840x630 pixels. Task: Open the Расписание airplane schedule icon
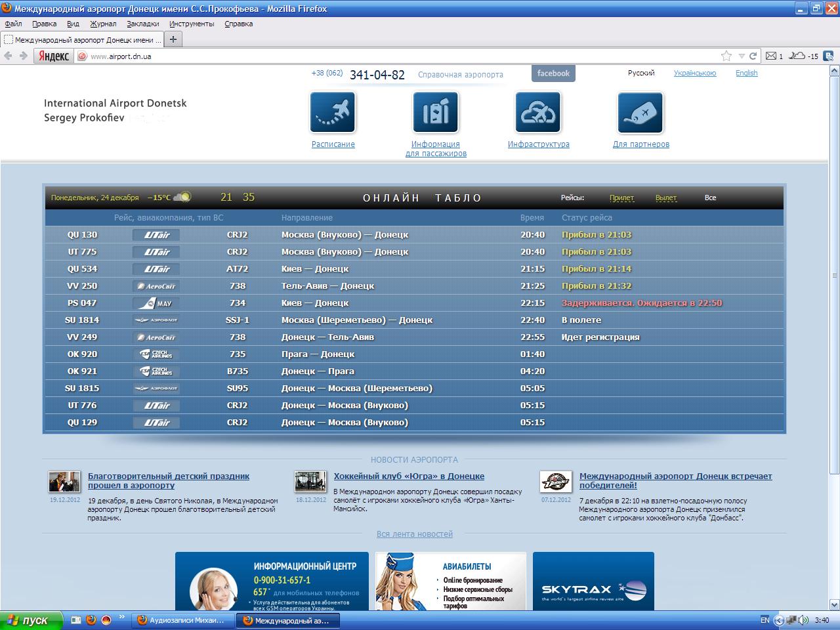click(x=333, y=113)
